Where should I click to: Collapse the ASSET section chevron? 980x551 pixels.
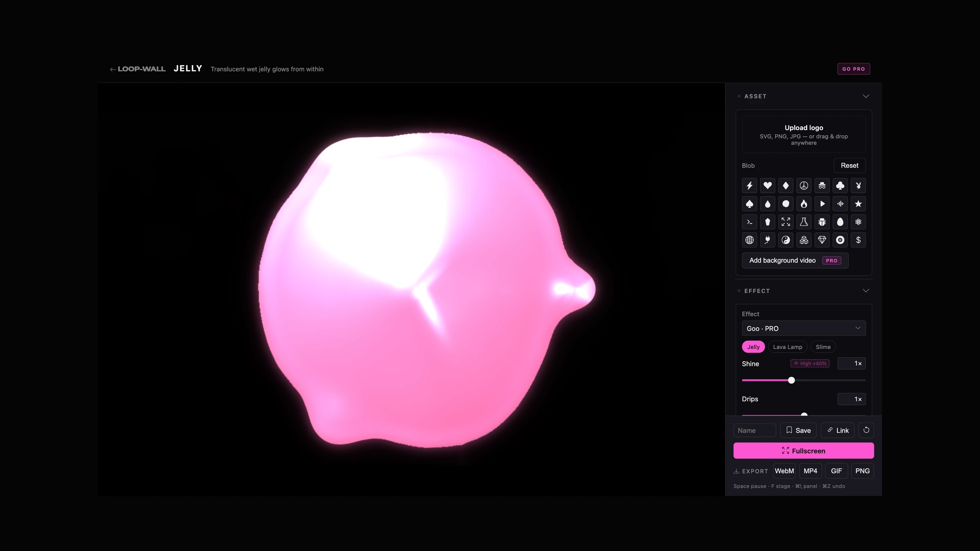pyautogui.click(x=866, y=96)
